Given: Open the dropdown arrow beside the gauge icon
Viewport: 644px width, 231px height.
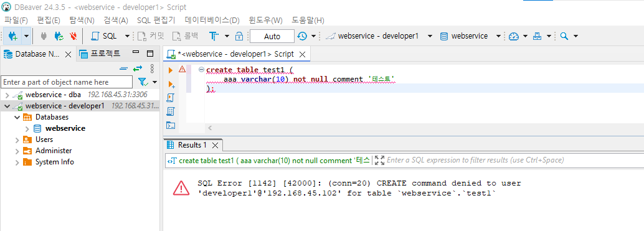Looking at the screenshot, I should pyautogui.click(x=525, y=36).
